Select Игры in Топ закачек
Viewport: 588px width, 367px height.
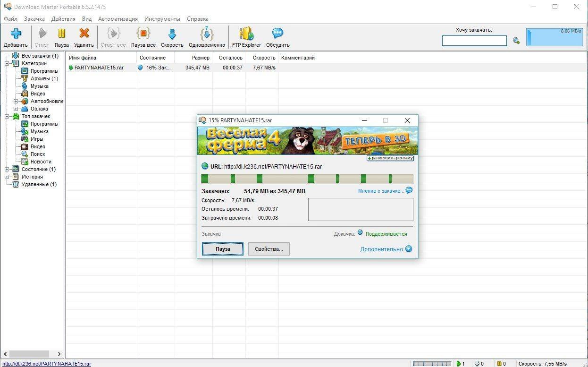click(37, 139)
